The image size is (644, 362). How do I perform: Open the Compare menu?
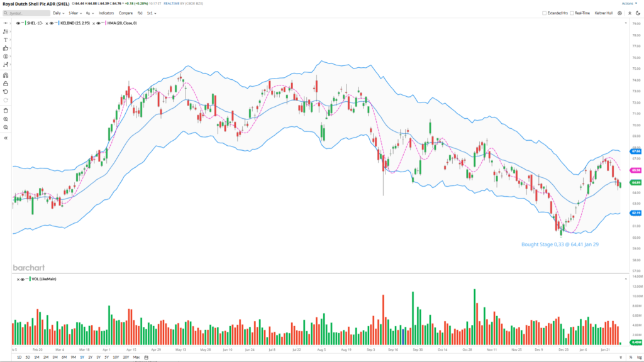[126, 13]
